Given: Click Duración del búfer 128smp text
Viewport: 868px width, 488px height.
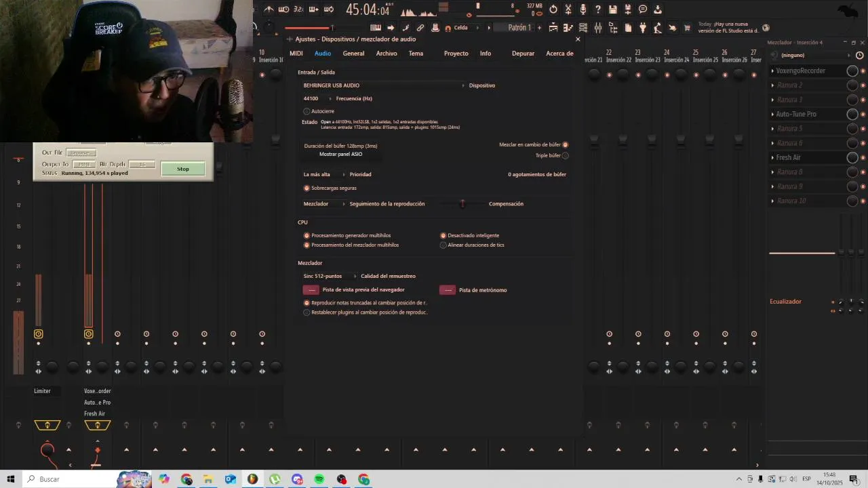Looking at the screenshot, I should 340,146.
